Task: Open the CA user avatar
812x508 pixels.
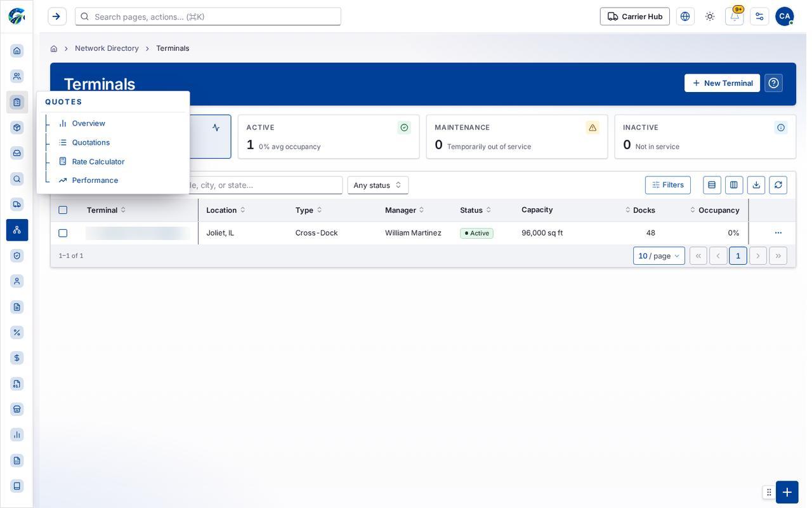Action: pyautogui.click(x=785, y=17)
